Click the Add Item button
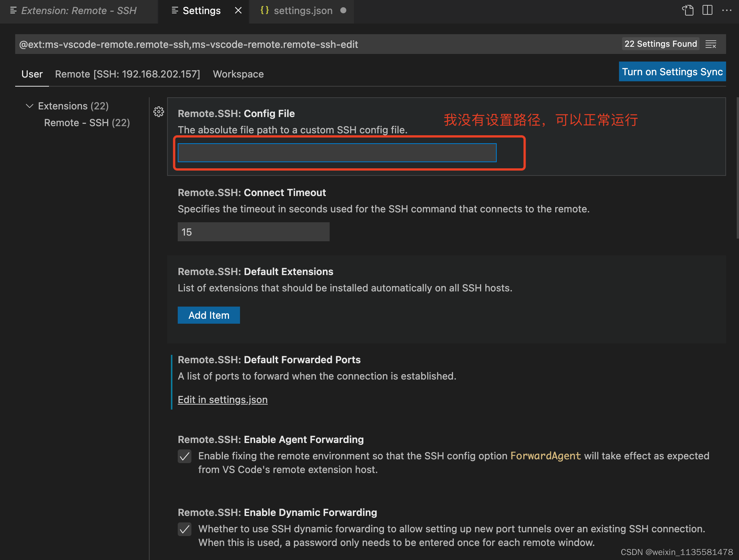The width and height of the screenshot is (739, 560). pos(209,315)
